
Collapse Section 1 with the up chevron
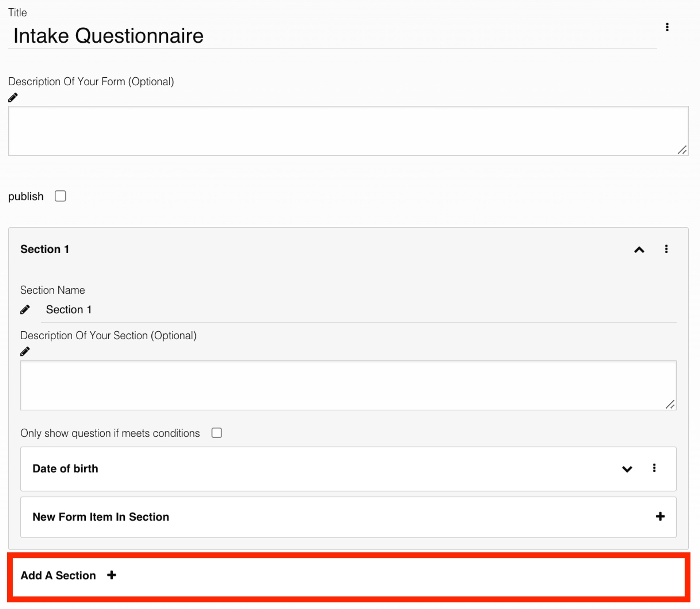(x=639, y=250)
